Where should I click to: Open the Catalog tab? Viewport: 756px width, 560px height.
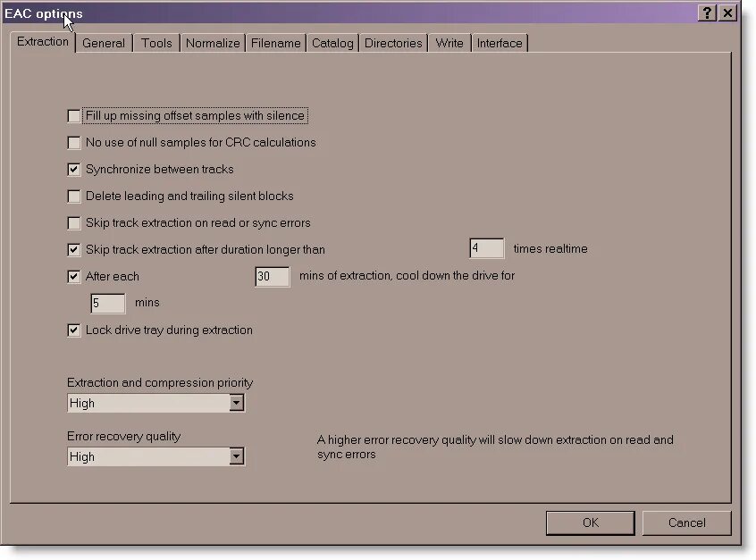pos(332,44)
